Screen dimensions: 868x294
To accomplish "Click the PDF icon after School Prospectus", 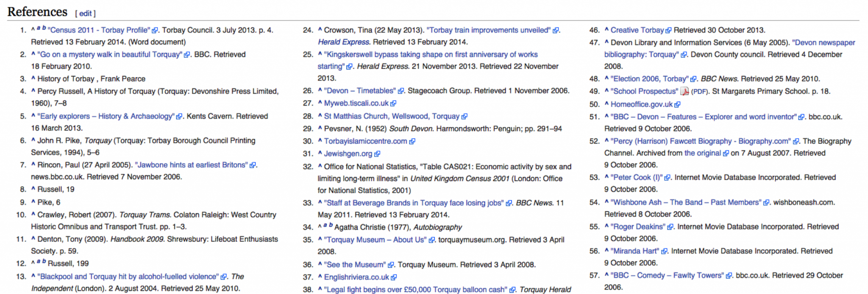I will 684,91.
